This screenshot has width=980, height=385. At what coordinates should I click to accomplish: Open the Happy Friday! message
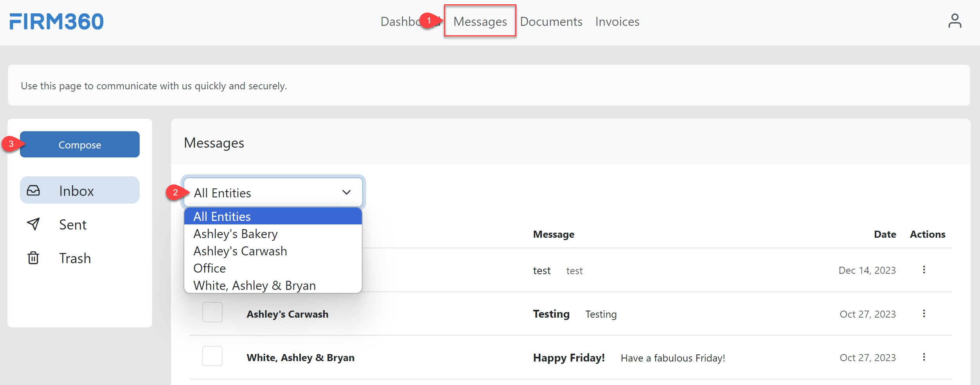(x=568, y=357)
